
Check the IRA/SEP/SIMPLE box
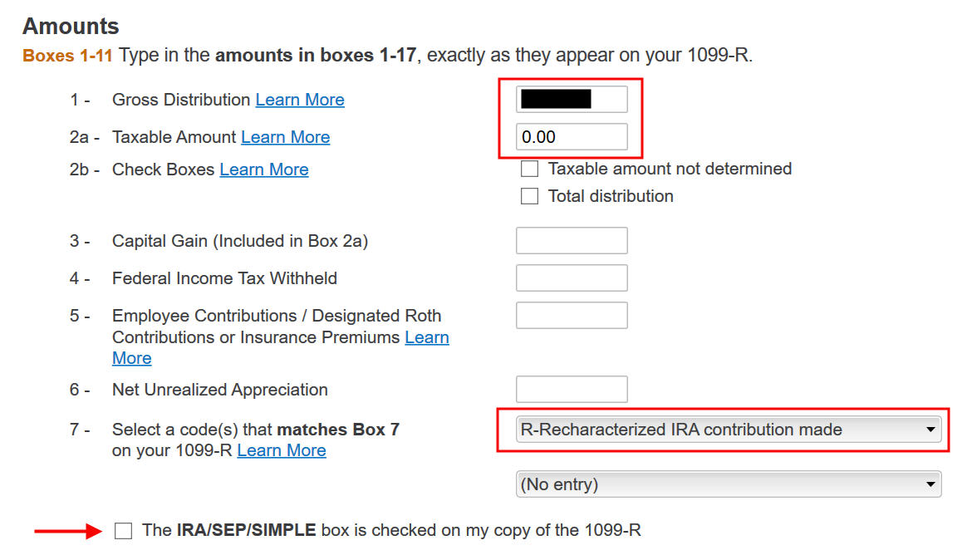coord(123,530)
